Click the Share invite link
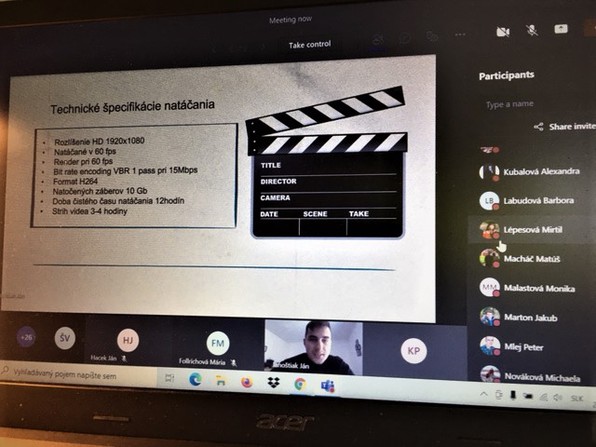 571,127
